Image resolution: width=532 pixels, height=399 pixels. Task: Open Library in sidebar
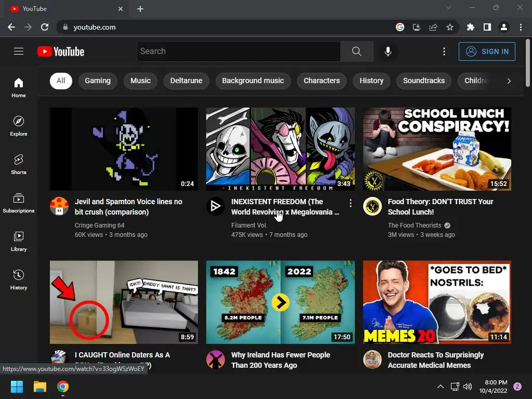pyautogui.click(x=19, y=241)
